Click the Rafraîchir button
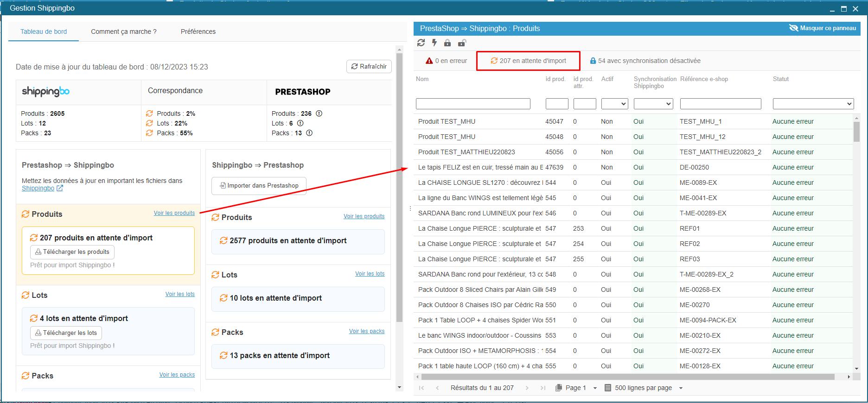 point(369,66)
